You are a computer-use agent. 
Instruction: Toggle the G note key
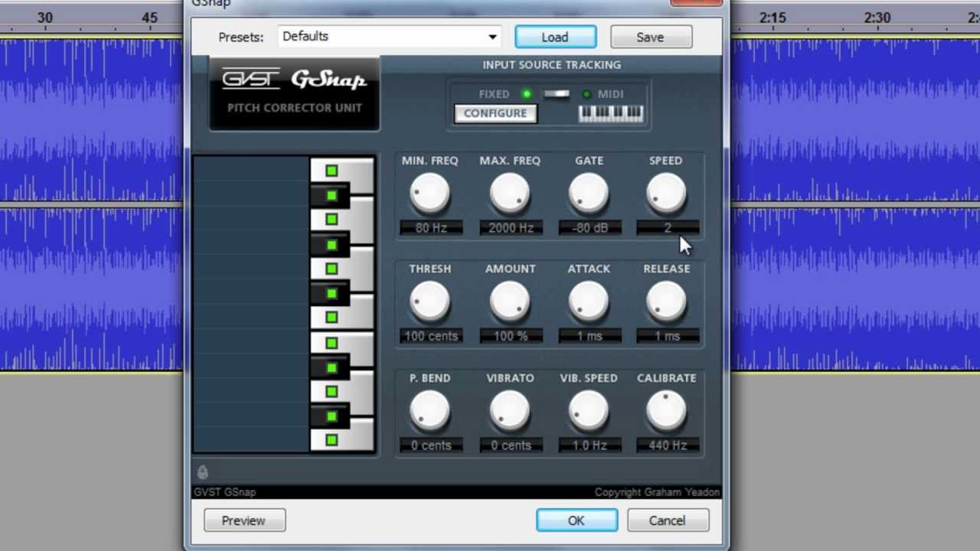332,269
